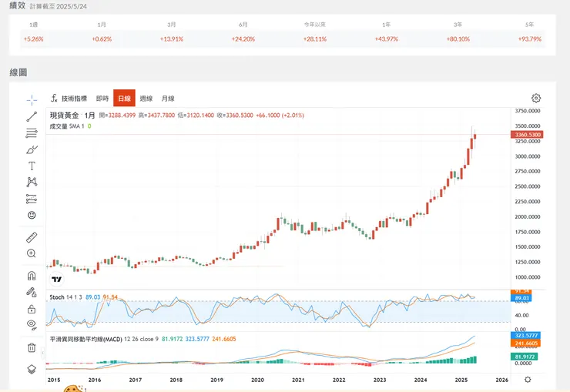Open chart settings gear at top right
The width and height of the screenshot is (570, 392).
536,99
